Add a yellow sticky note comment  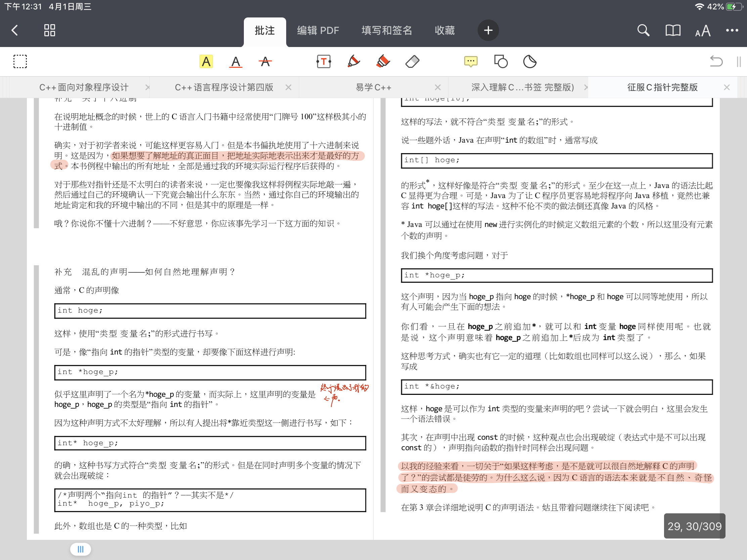[x=471, y=62]
